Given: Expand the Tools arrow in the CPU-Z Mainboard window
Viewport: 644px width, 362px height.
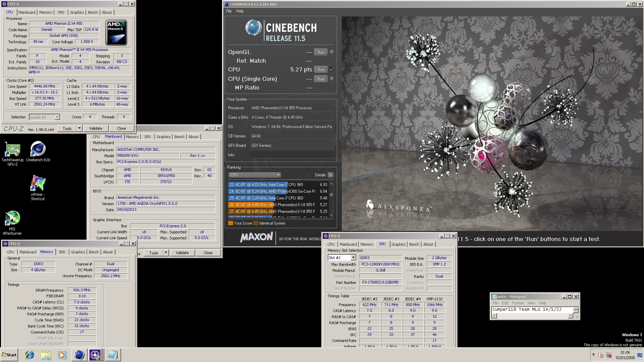Looking at the screenshot, I should [x=166, y=253].
